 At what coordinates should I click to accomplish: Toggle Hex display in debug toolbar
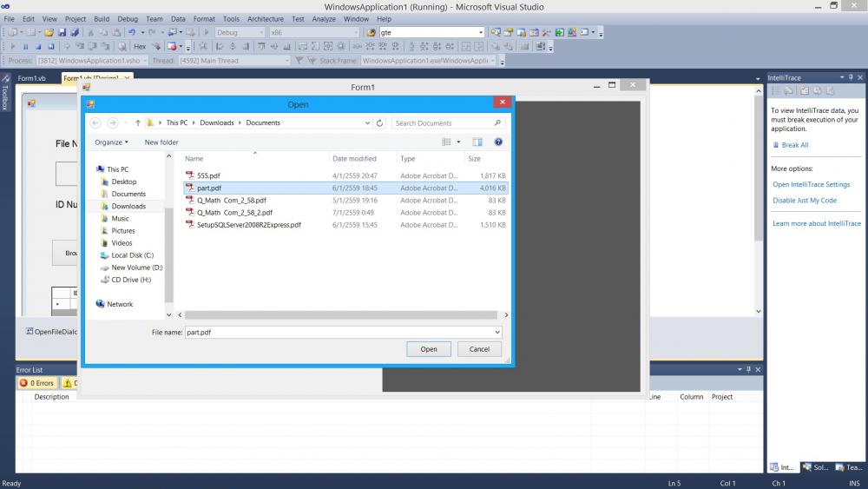pos(140,47)
